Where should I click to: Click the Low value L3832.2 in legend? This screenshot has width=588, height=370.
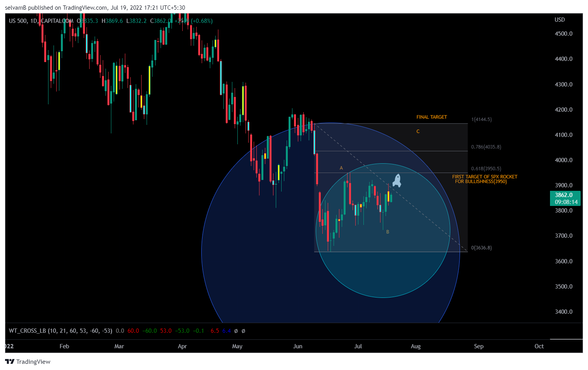coord(137,21)
